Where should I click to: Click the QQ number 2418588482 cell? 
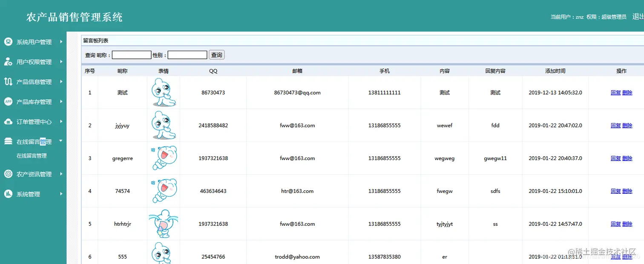coord(213,126)
